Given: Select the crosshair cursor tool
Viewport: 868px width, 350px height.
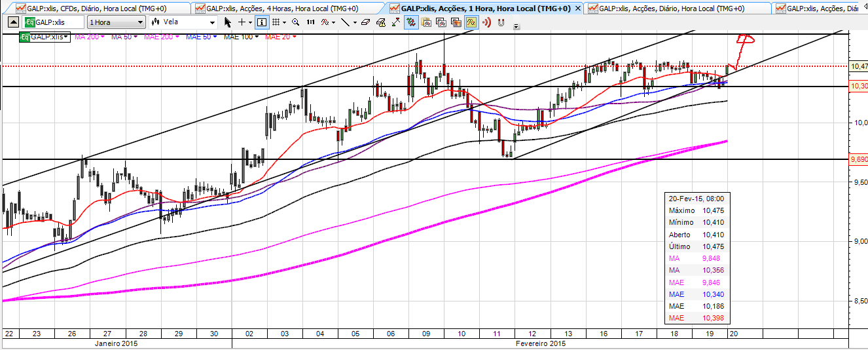Looking at the screenshot, I should tap(242, 22).
